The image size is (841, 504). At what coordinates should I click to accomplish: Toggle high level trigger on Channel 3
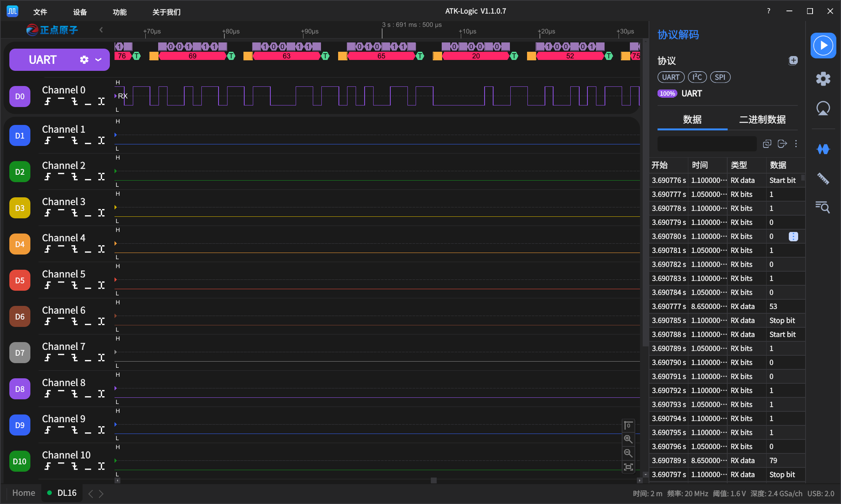pos(61,211)
